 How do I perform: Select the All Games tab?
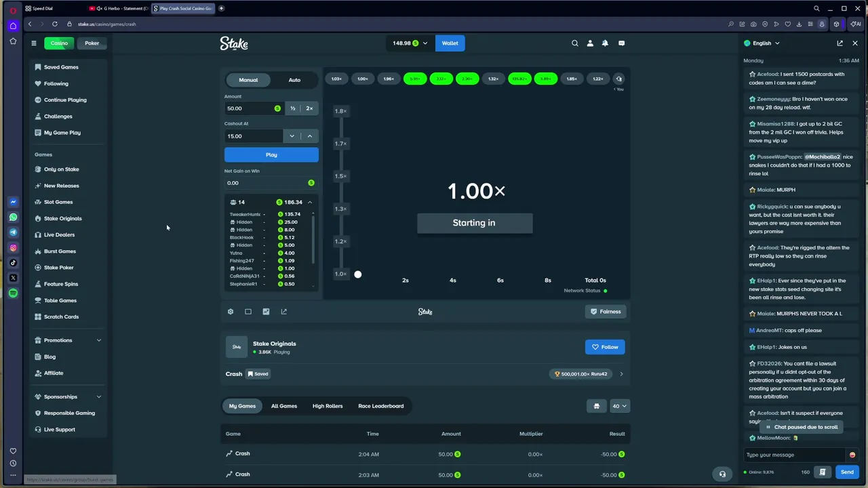[284, 406]
